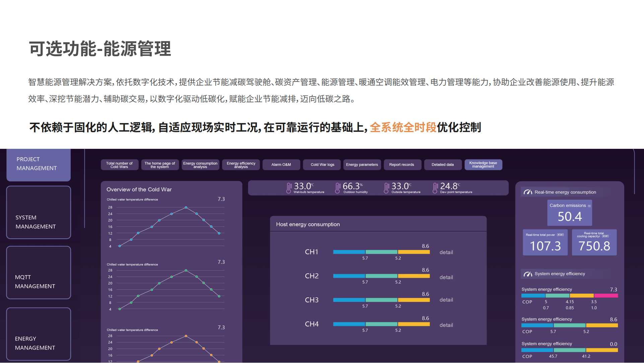The width and height of the screenshot is (644, 363).
Task: Click the Carbon emissions 50.4 card
Action: pos(569,213)
